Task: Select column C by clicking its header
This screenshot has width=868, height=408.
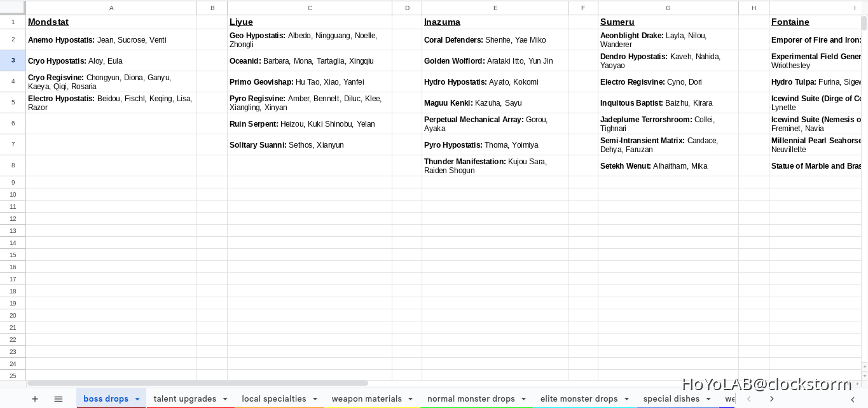Action: click(310, 8)
